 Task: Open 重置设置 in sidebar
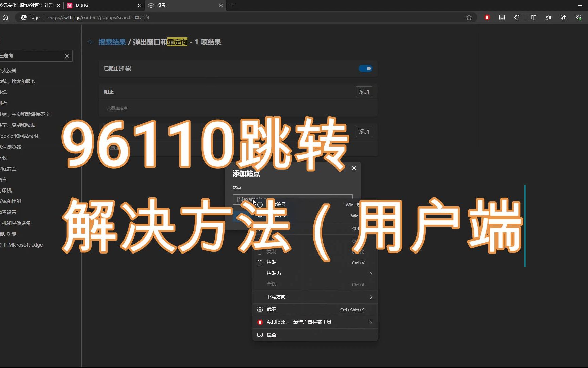tap(8, 212)
